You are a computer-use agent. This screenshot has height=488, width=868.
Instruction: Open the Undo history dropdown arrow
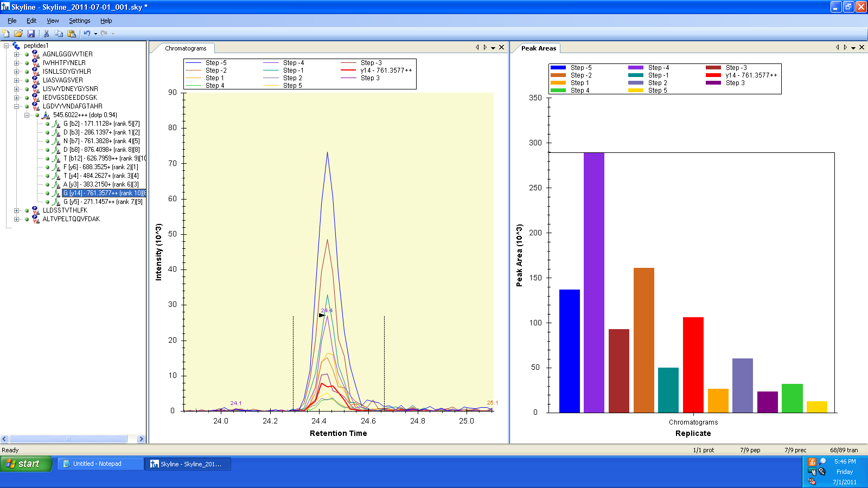[x=95, y=34]
